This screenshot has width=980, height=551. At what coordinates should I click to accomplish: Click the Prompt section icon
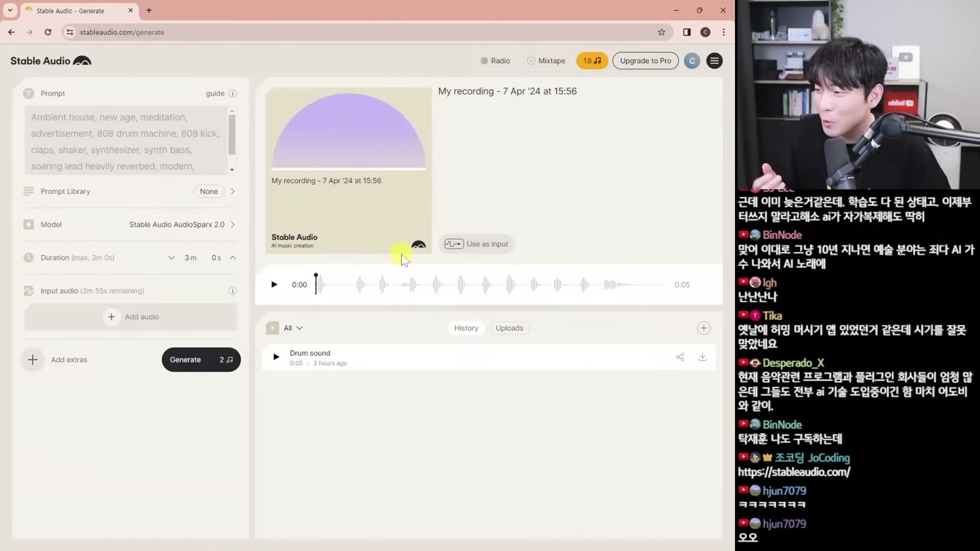coord(28,93)
